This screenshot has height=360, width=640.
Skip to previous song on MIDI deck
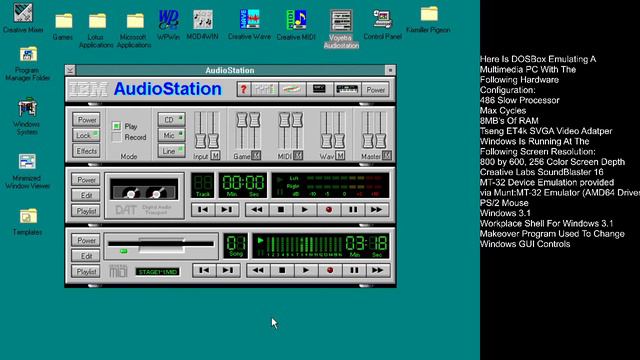click(204, 270)
